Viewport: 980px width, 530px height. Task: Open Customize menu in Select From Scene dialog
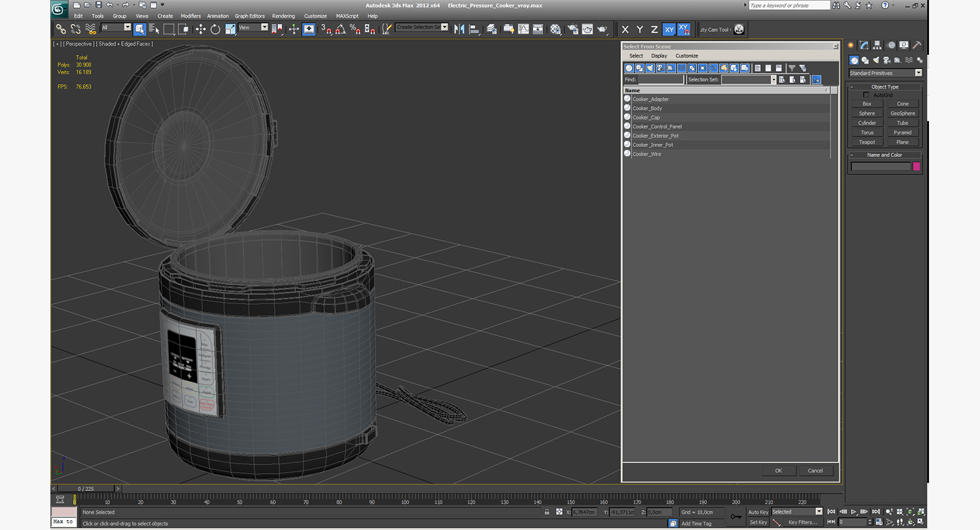[687, 56]
